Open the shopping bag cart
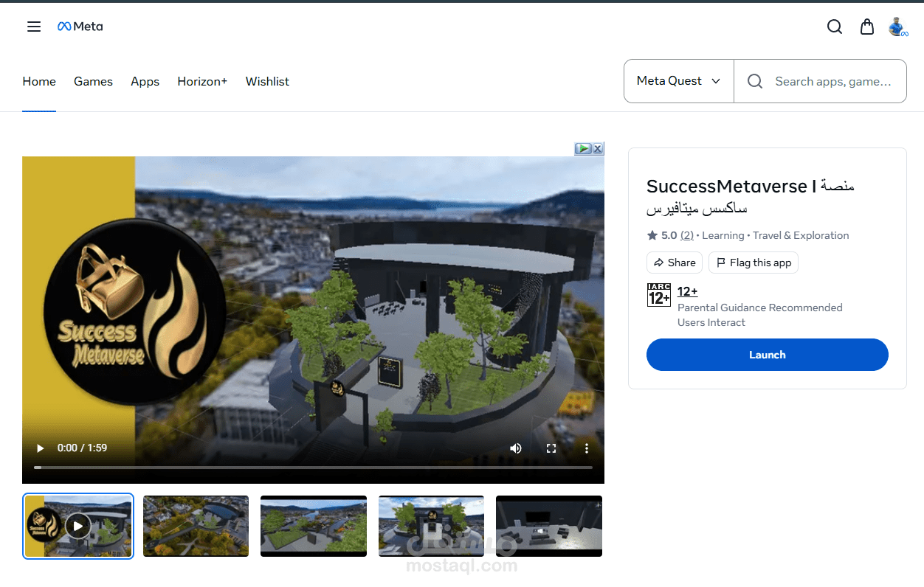 click(x=867, y=27)
